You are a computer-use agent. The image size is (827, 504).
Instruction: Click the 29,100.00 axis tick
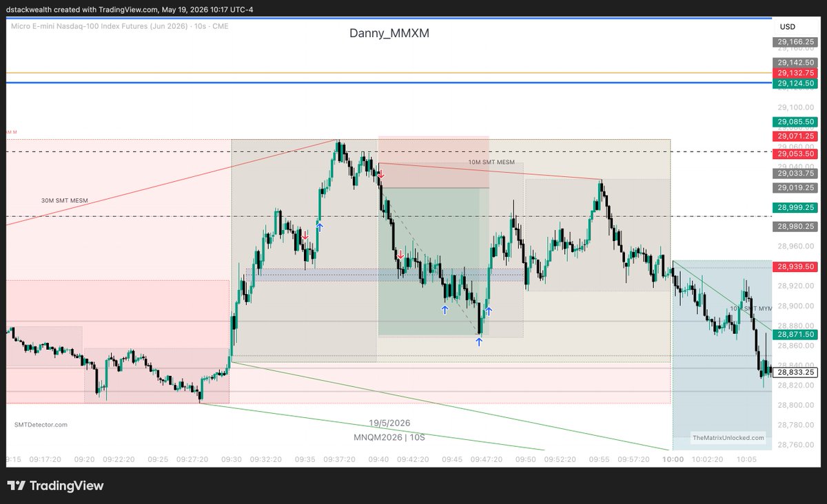[795, 107]
